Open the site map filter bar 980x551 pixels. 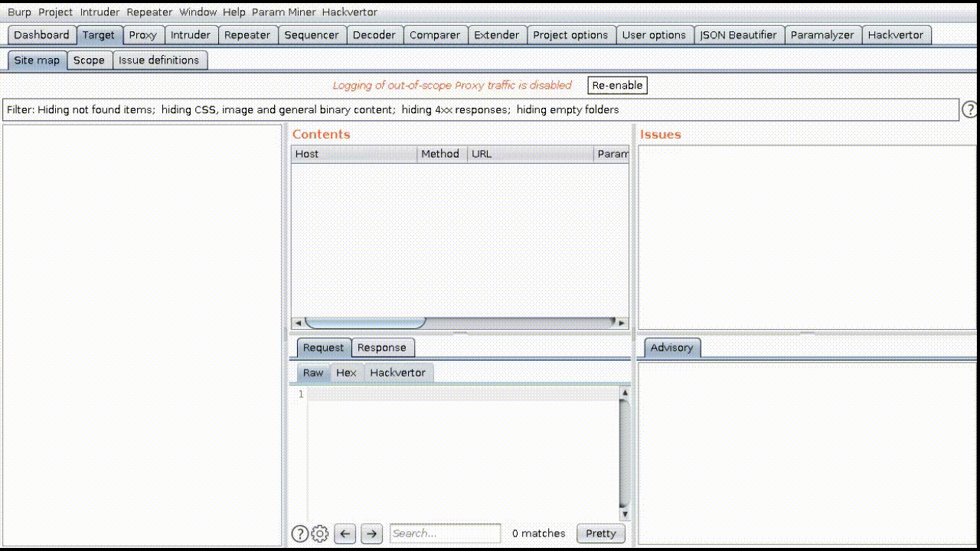pyautogui.click(x=481, y=109)
